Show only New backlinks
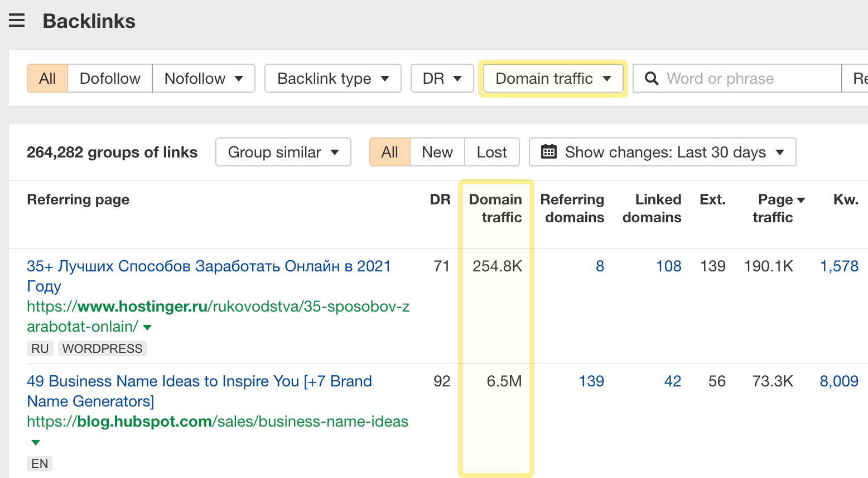Screen dimensions: 868x478 pyautogui.click(x=437, y=152)
